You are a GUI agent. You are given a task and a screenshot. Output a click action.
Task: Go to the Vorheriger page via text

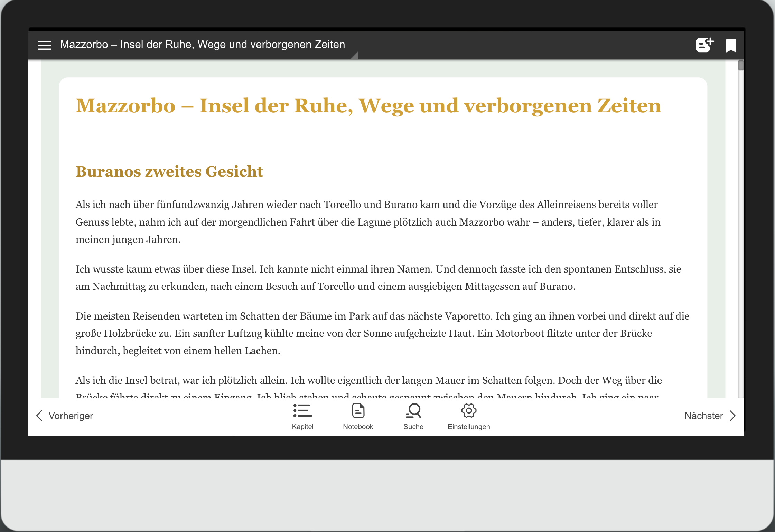point(71,416)
